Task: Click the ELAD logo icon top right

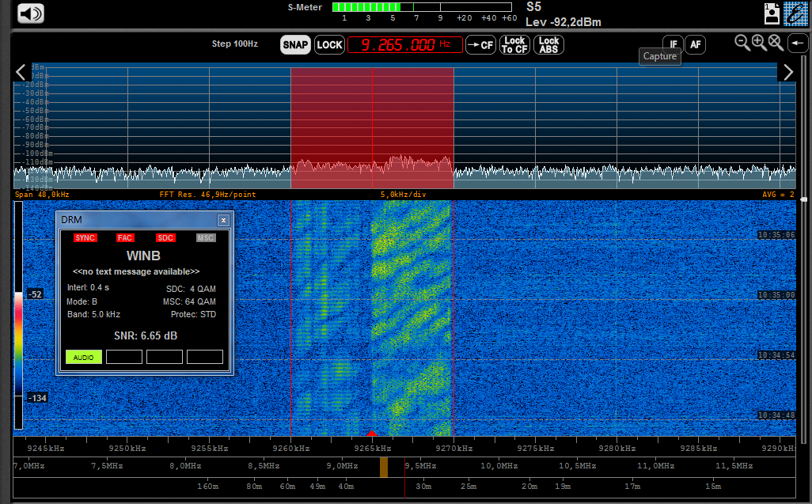Action: pos(798,13)
